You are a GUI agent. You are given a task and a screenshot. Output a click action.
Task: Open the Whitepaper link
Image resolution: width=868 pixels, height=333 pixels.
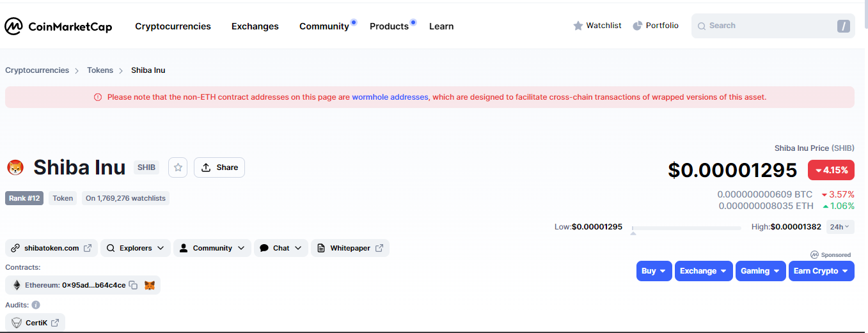point(350,248)
